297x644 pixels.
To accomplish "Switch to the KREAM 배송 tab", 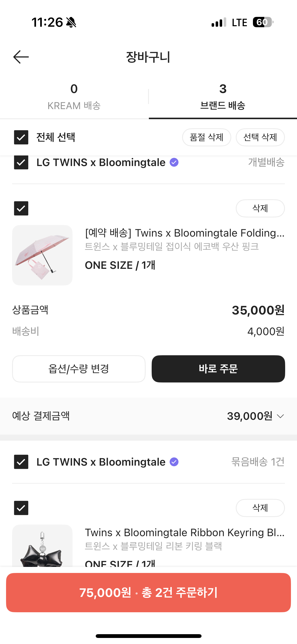I will click(x=74, y=97).
